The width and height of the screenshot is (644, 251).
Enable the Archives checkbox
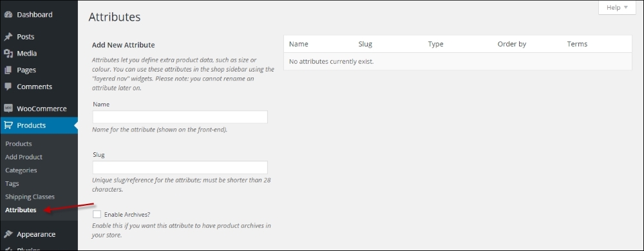pyautogui.click(x=97, y=214)
